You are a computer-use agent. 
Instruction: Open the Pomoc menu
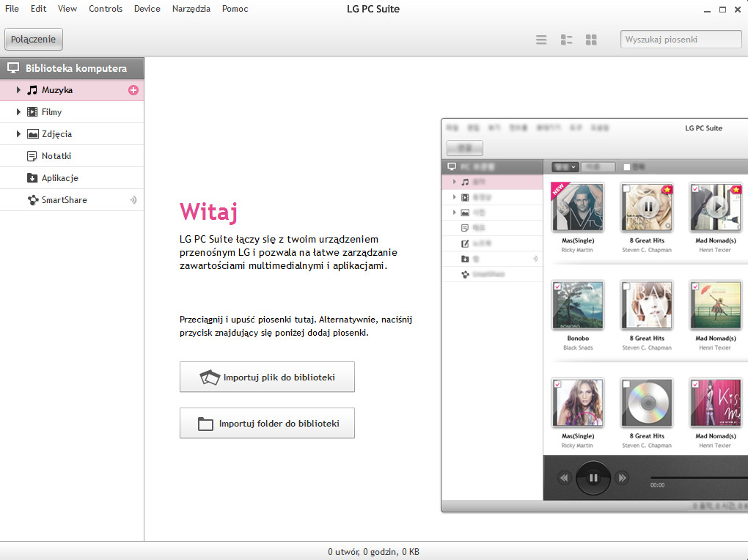[x=235, y=9]
